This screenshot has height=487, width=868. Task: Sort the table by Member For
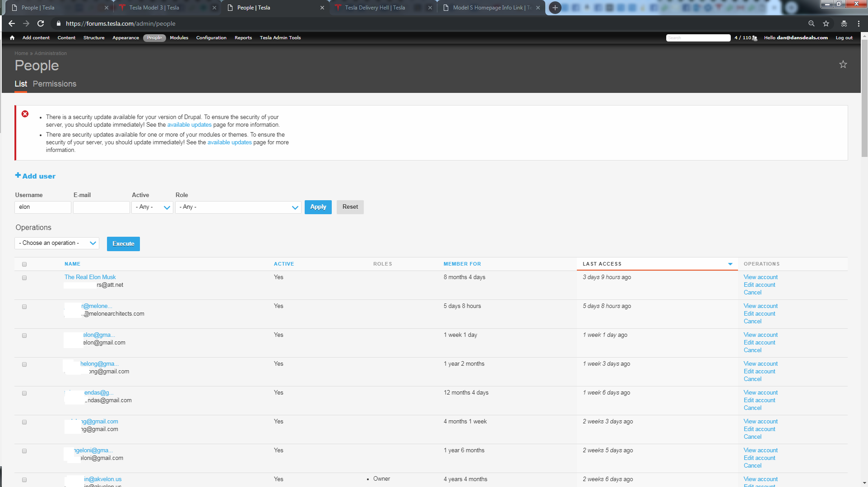point(462,264)
